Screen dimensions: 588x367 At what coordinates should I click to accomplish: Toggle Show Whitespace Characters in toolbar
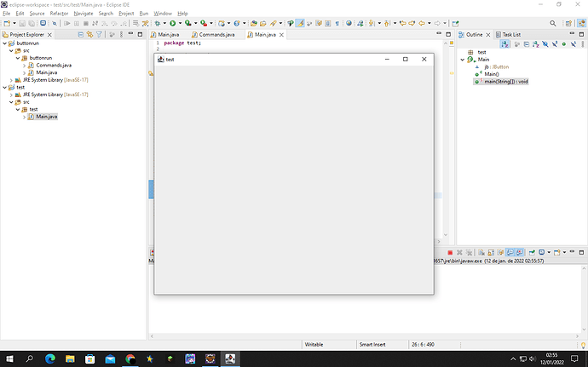pos(337,23)
